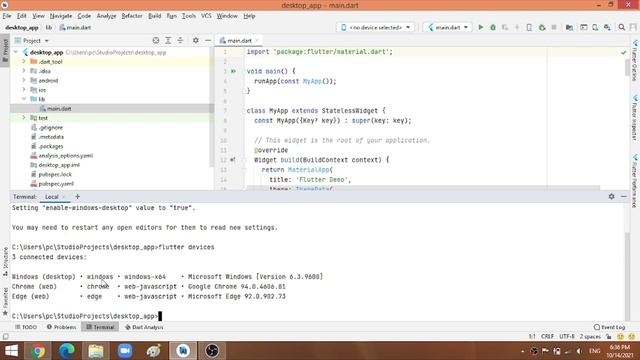Expand all in the Project panel
Viewport: 640px width, 360px height.
(x=168, y=40)
